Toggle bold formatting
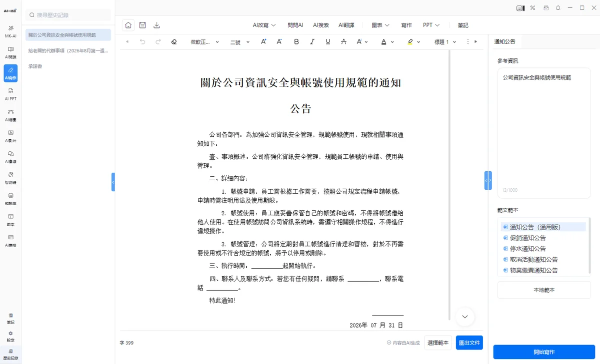This screenshot has height=364, width=600. click(296, 42)
